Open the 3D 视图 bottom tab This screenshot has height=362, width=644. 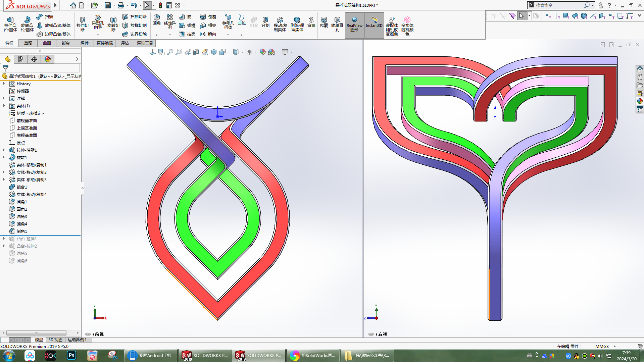coord(55,340)
